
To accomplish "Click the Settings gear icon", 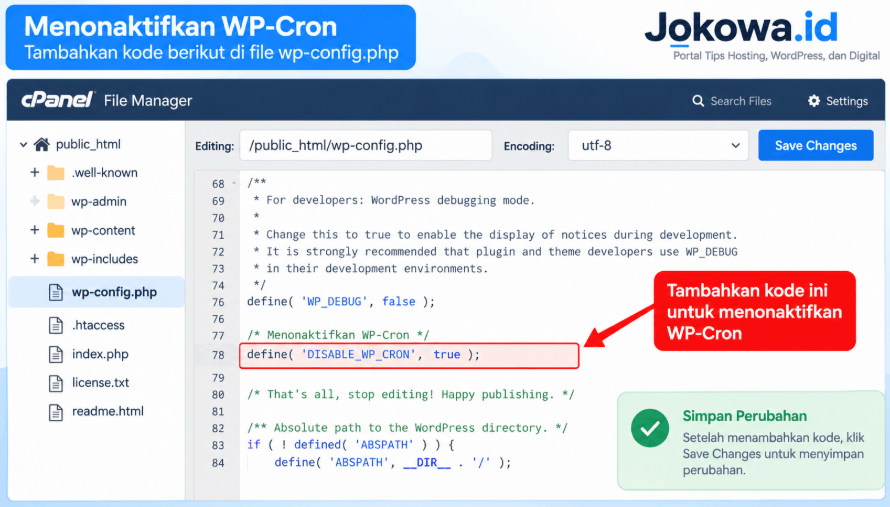I will click(x=814, y=101).
